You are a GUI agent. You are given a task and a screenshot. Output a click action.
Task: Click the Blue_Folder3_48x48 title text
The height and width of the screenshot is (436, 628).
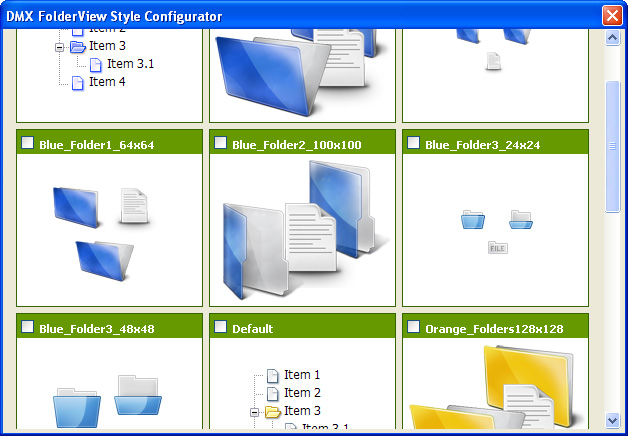tap(97, 329)
